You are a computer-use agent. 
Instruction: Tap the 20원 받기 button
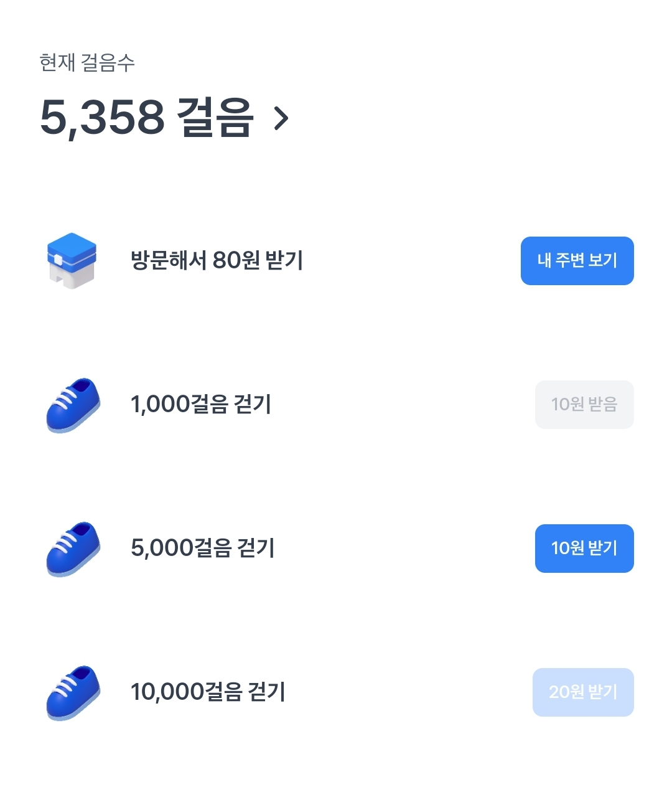click(x=582, y=692)
